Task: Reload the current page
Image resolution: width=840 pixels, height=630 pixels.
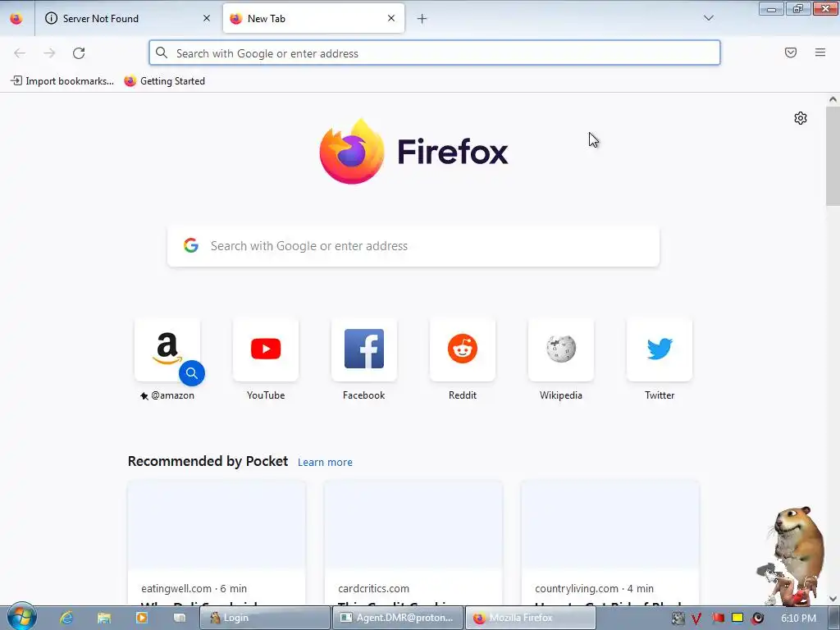Action: click(79, 53)
